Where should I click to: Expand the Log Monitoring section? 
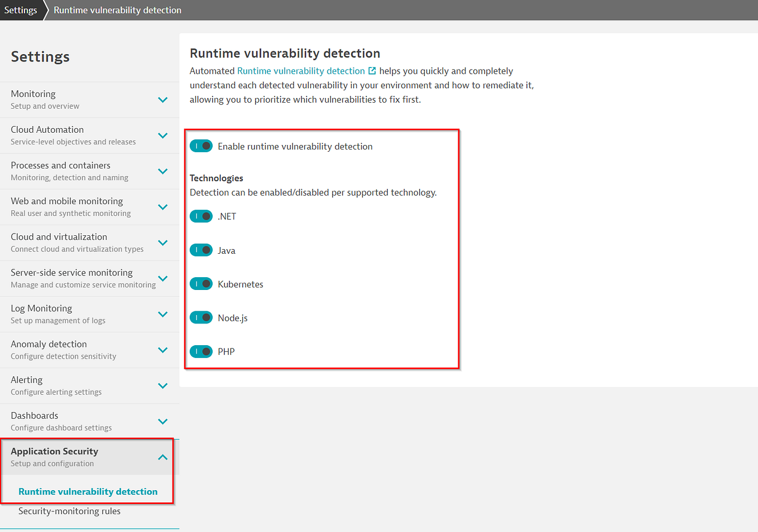click(162, 314)
